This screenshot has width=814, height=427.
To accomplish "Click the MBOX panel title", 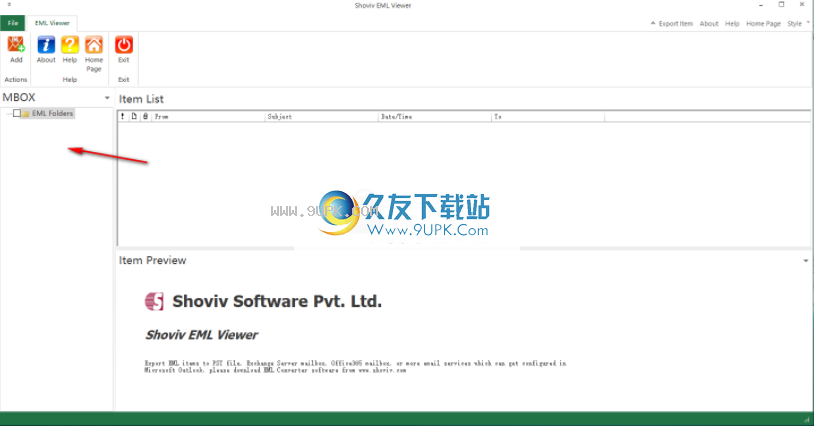I will pos(19,98).
